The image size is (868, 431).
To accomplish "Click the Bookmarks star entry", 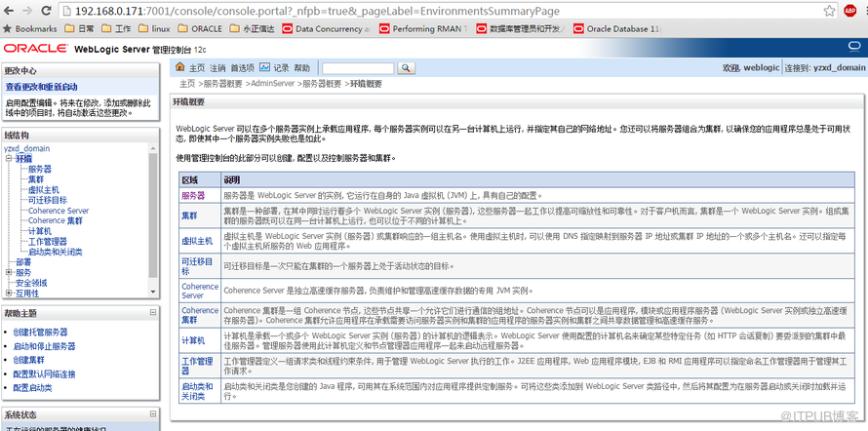I will pos(30,29).
